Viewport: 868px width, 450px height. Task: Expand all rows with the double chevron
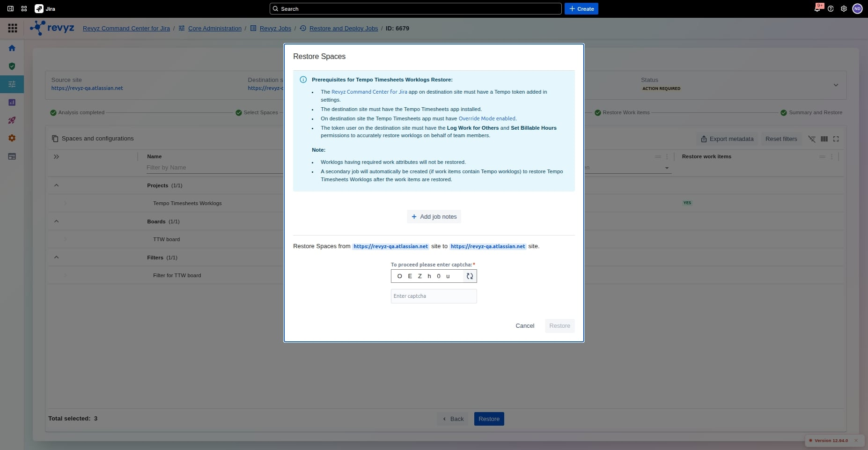coord(56,157)
